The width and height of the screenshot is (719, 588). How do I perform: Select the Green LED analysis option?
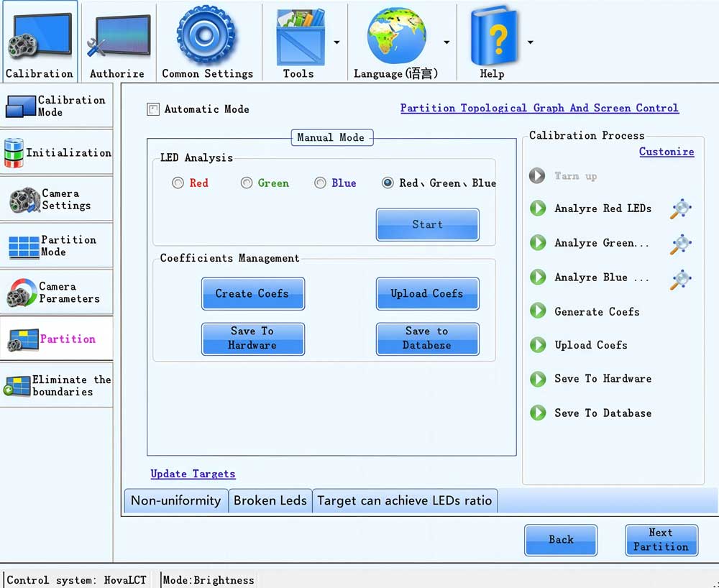[246, 183]
